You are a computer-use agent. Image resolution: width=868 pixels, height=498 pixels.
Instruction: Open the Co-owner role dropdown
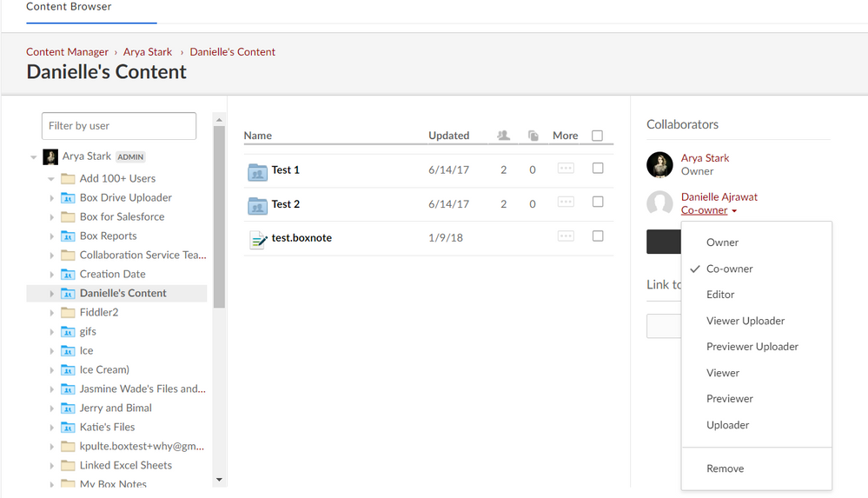tap(709, 211)
